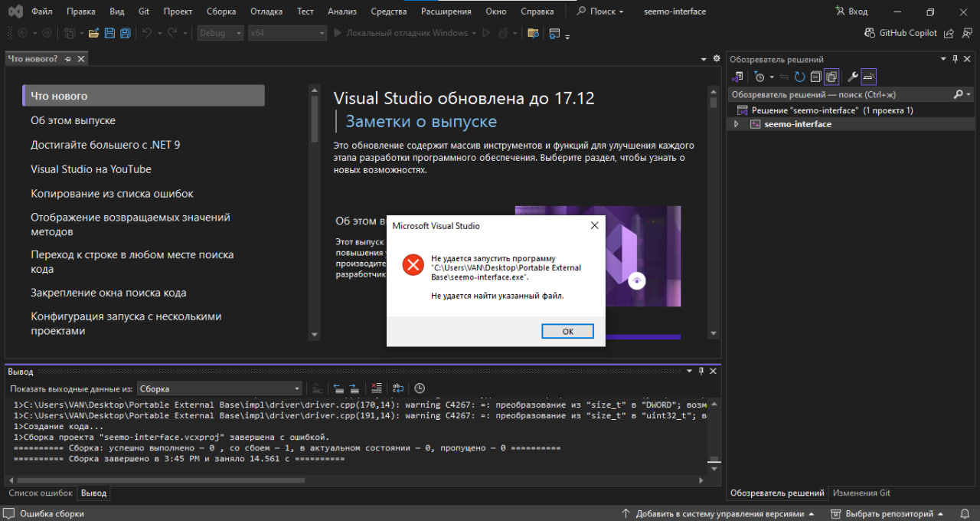Open the x64 platform dropdown
The image size is (980, 521).
tap(287, 33)
